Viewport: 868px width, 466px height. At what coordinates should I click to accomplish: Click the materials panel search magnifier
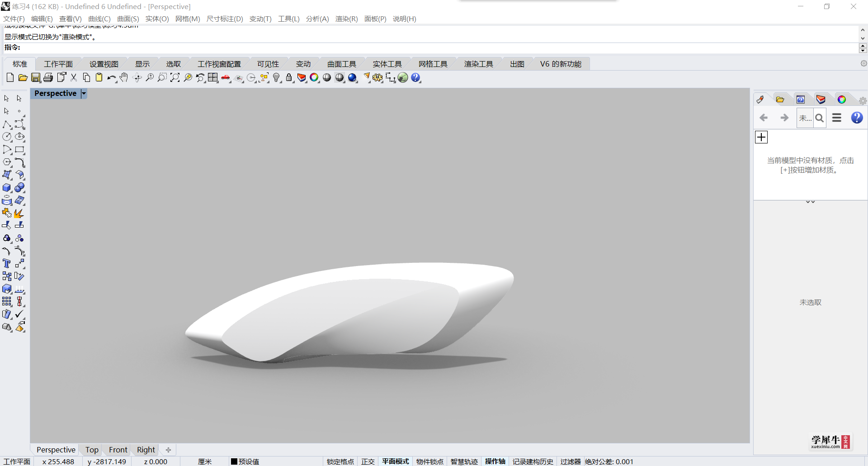click(820, 118)
